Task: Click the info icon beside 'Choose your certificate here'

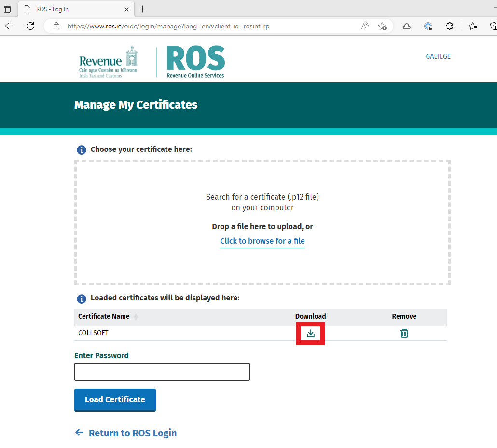Action: point(82,150)
